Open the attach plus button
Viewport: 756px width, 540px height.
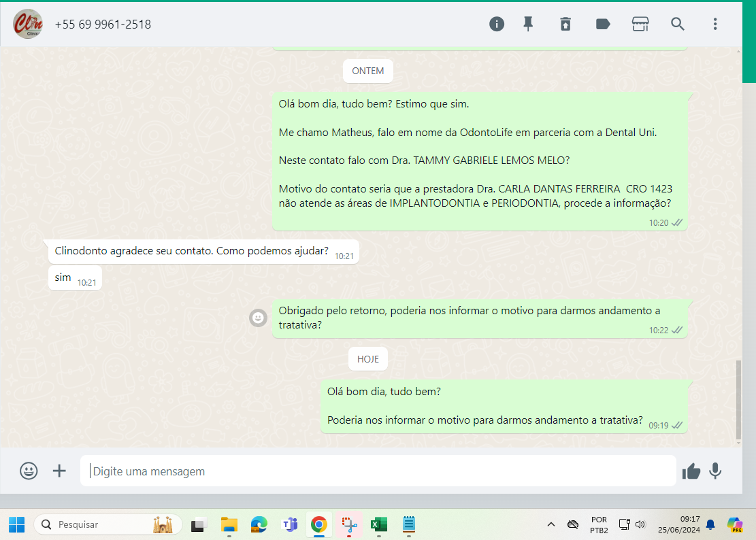[59, 471]
